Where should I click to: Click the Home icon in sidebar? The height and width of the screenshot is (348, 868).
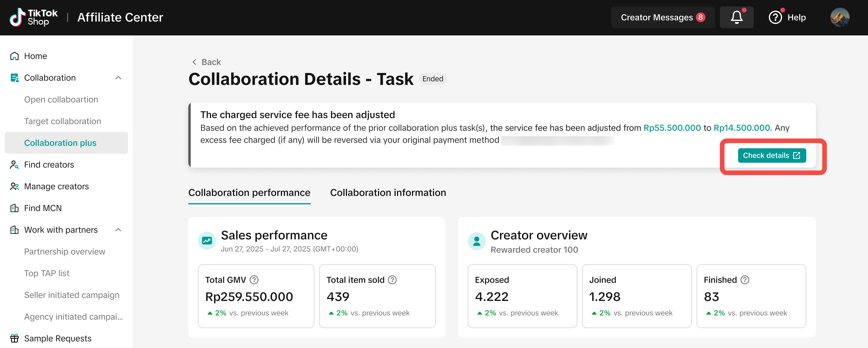(x=14, y=56)
